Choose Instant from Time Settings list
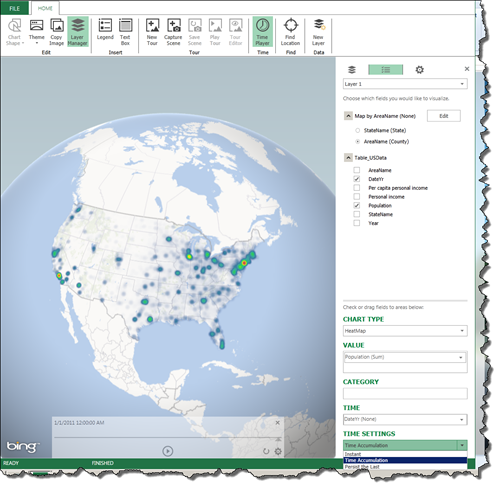This screenshot has height=489, width=500. pyautogui.click(x=405, y=454)
